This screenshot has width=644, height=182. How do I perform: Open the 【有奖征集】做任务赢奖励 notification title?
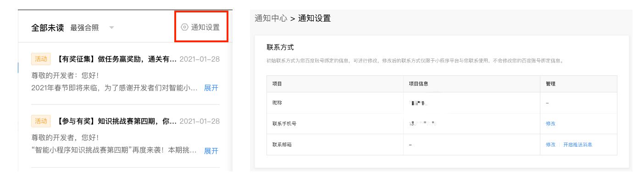(x=116, y=59)
